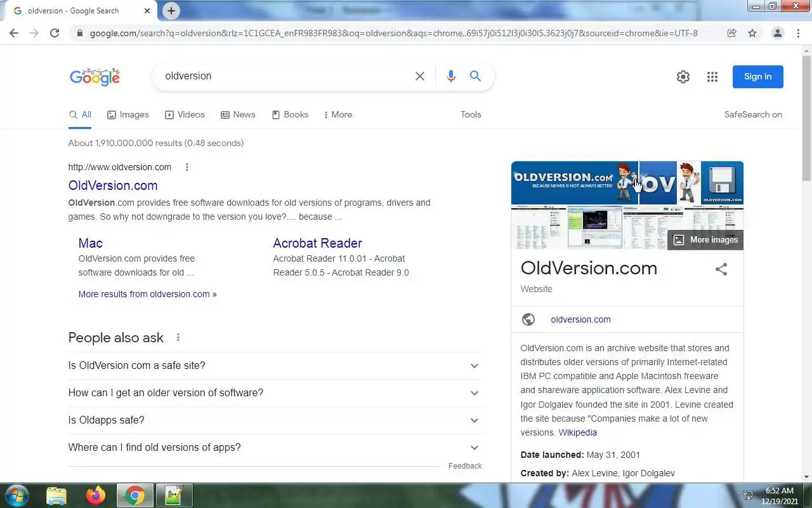
Task: Click the Google logo
Action: coord(95,77)
